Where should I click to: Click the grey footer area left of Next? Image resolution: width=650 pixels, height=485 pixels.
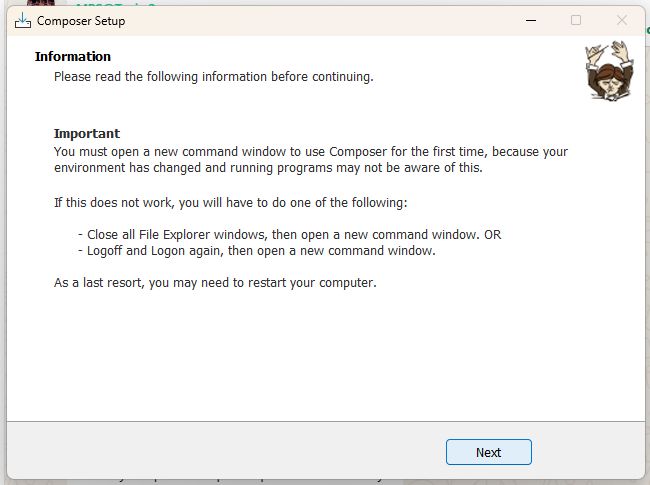click(x=220, y=452)
